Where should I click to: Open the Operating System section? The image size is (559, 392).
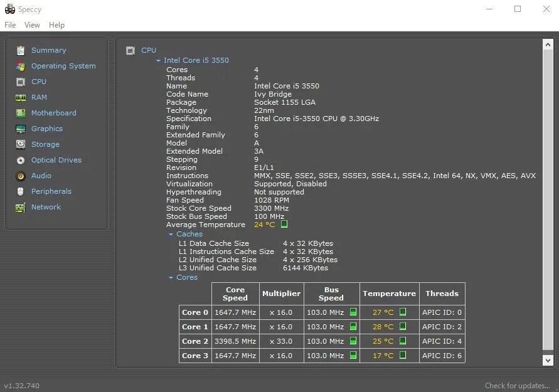pos(63,66)
